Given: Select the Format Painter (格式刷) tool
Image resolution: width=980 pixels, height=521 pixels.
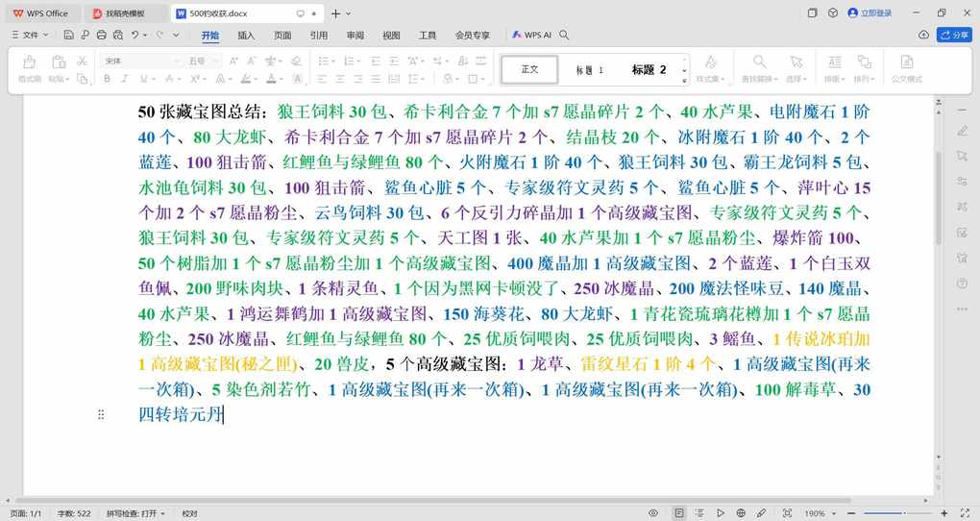Looking at the screenshot, I should point(30,67).
